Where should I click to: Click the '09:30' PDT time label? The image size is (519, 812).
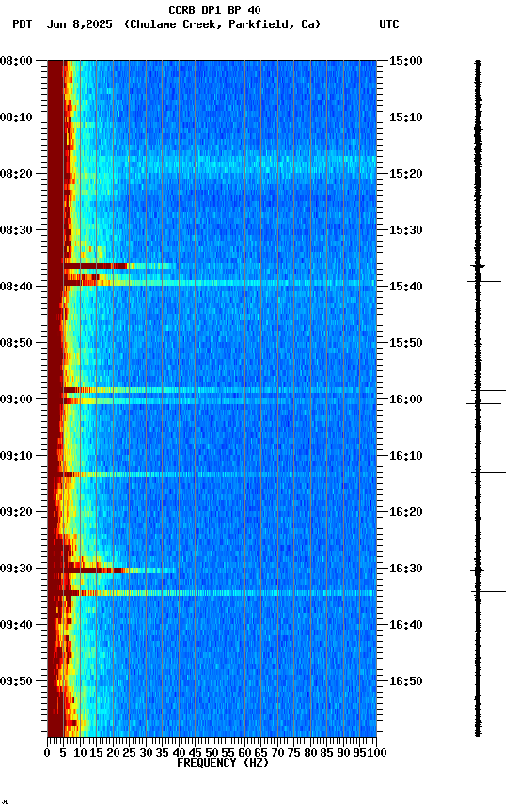[16, 569]
